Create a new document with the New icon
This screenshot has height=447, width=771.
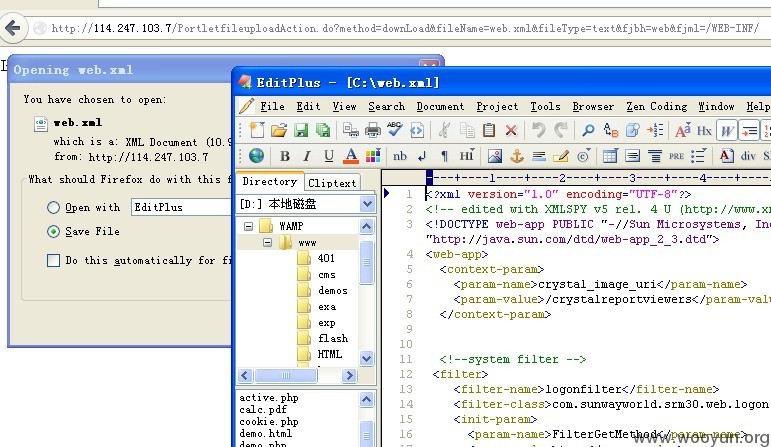[x=257, y=130]
